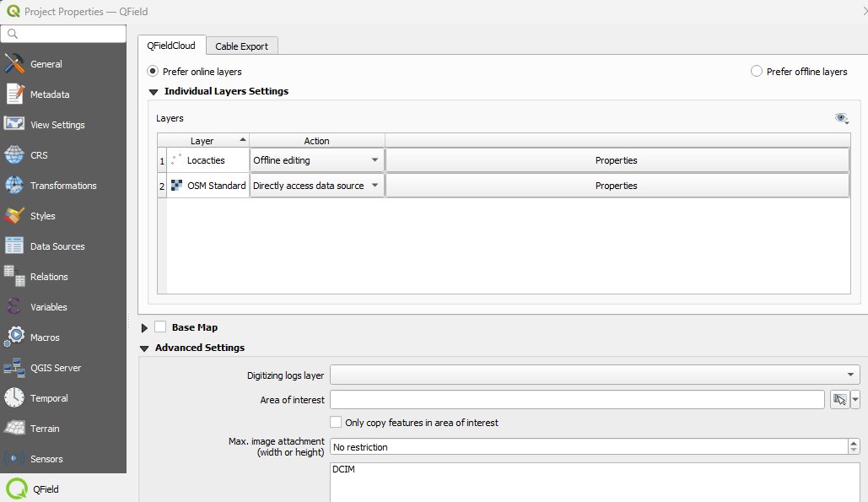Select the Locacties layer name cell
The width and height of the screenshot is (868, 502).
pyautogui.click(x=208, y=160)
